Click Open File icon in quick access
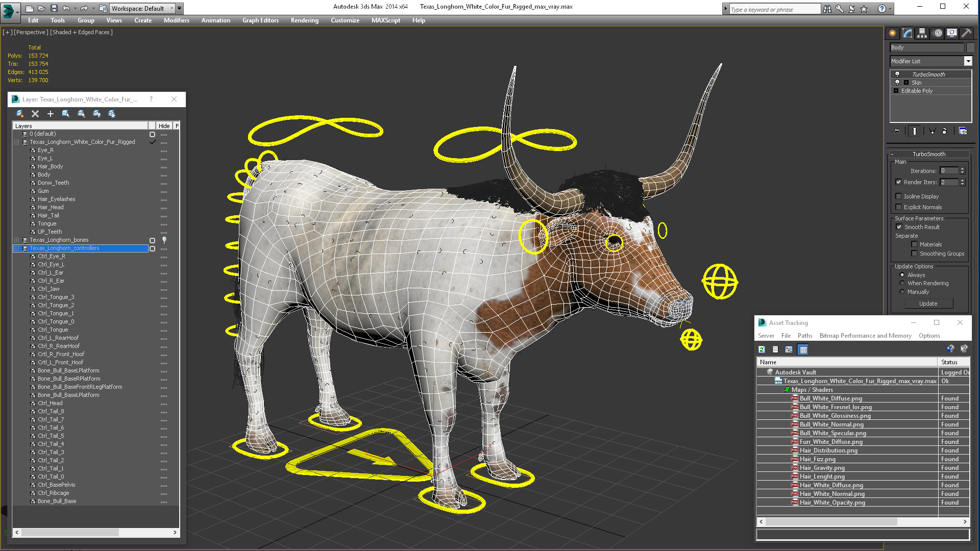Screen dimensions: 980x551 (x=41, y=8)
